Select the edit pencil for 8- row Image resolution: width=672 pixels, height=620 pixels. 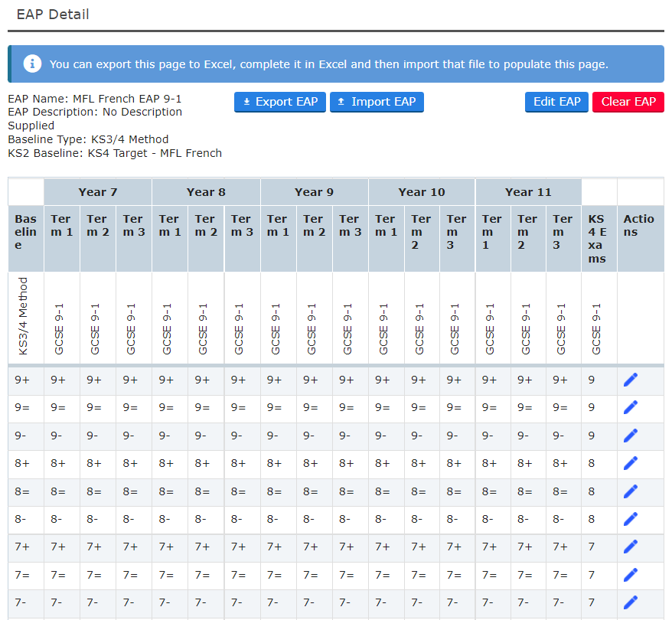[x=631, y=519]
